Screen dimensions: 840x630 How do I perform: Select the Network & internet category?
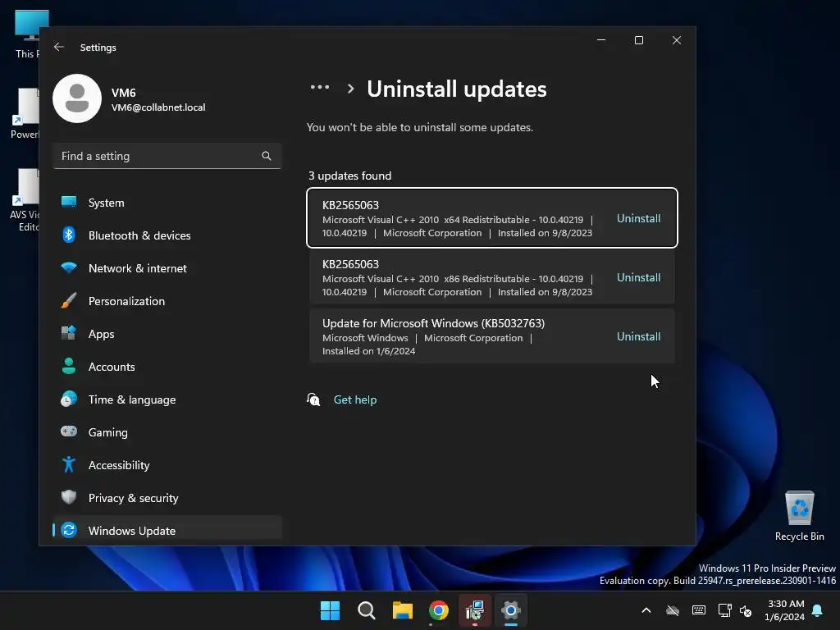pyautogui.click(x=167, y=268)
